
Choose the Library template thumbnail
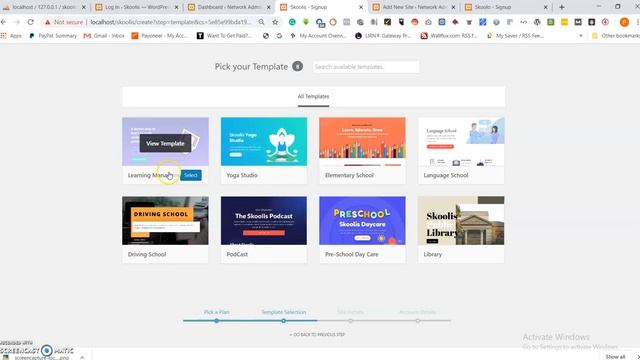pyautogui.click(x=461, y=221)
